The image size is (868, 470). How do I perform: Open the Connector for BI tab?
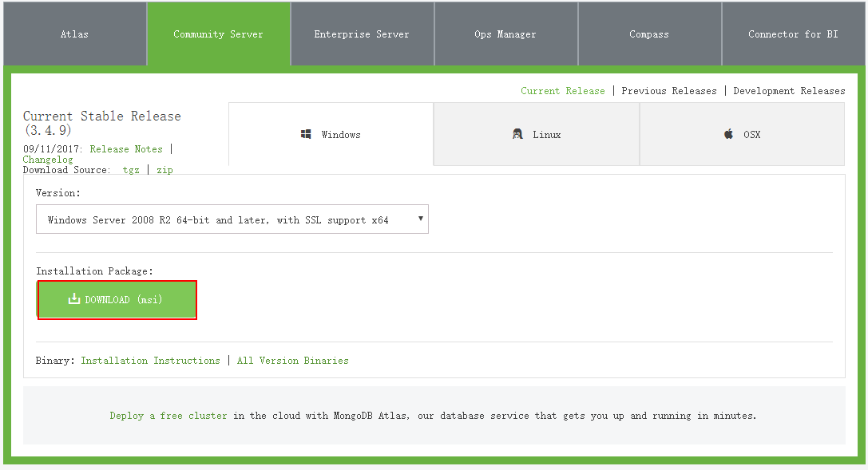coord(793,34)
